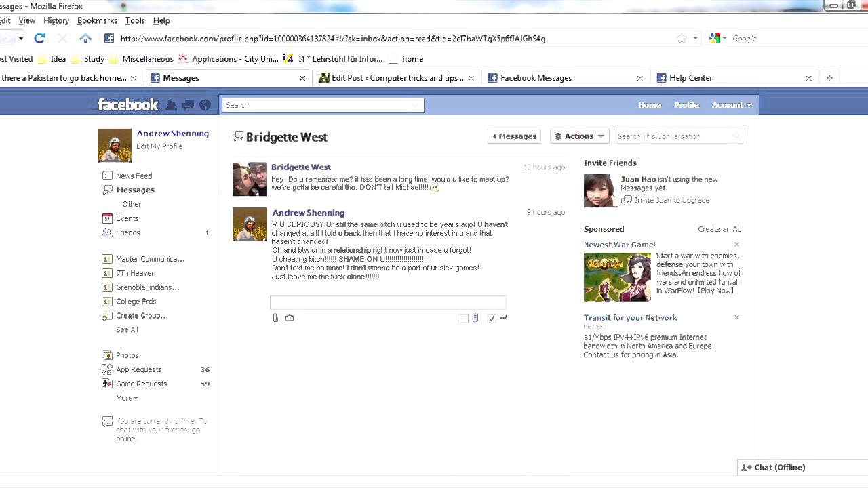Click in the message reply box
The image size is (868, 488).
pos(388,302)
